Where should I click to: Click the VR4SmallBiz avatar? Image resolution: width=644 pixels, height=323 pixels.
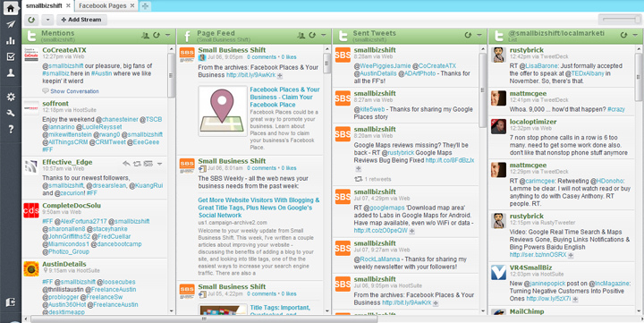[x=498, y=273]
